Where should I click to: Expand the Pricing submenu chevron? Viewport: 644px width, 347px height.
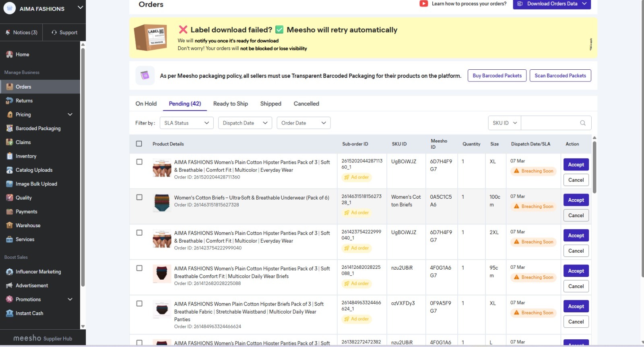70,115
